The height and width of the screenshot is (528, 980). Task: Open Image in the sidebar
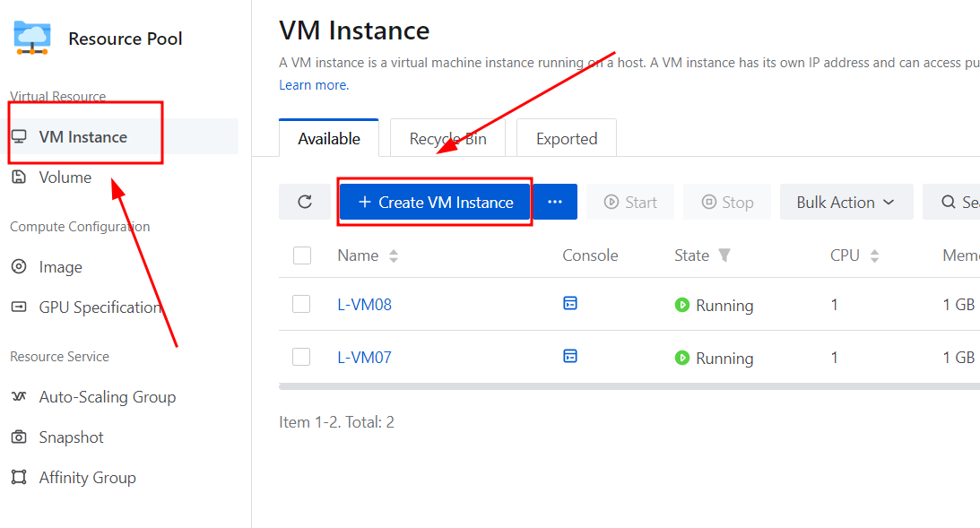click(x=60, y=267)
